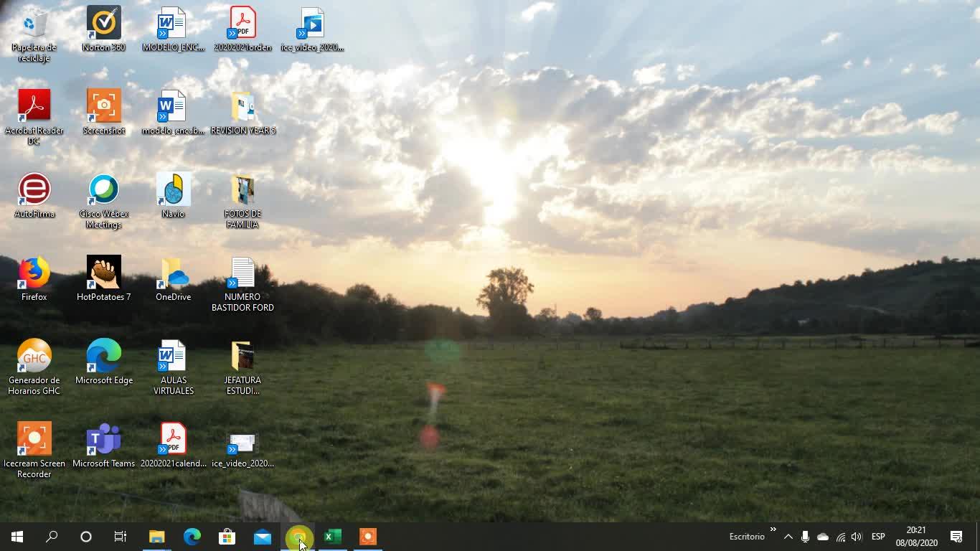Select the lowercase modelo_encab... Word document
The height and width of the screenshot is (551, 980).
tap(173, 112)
